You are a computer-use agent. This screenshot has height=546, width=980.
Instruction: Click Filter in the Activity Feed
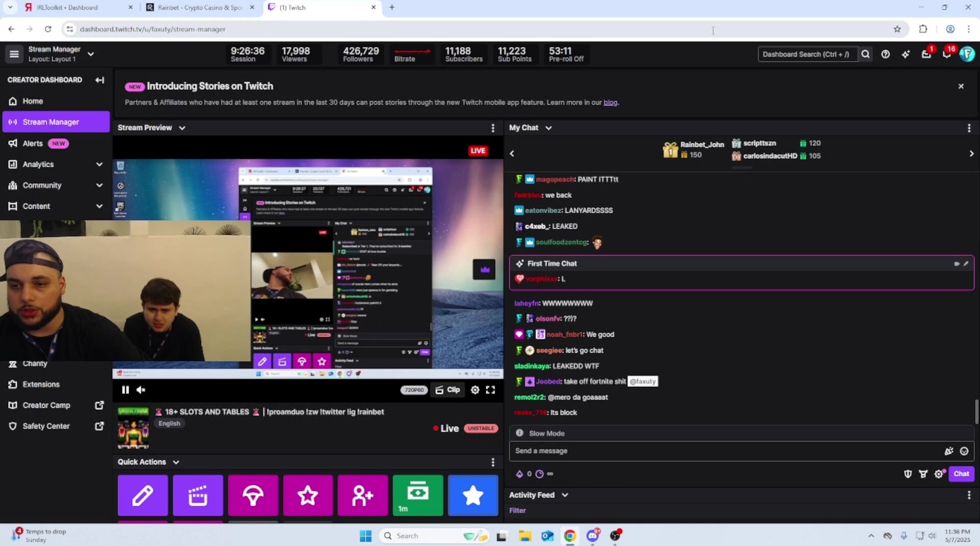(517, 511)
